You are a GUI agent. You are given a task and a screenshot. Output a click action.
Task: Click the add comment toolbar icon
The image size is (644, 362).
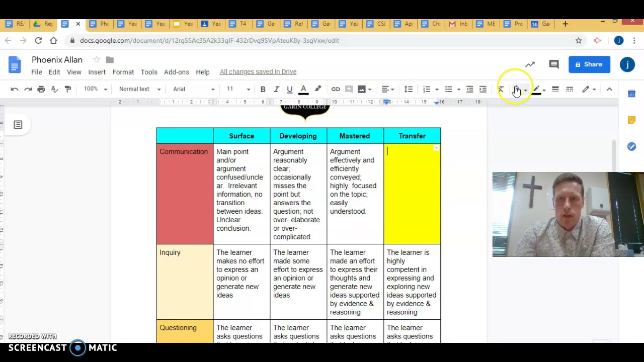pos(349,89)
